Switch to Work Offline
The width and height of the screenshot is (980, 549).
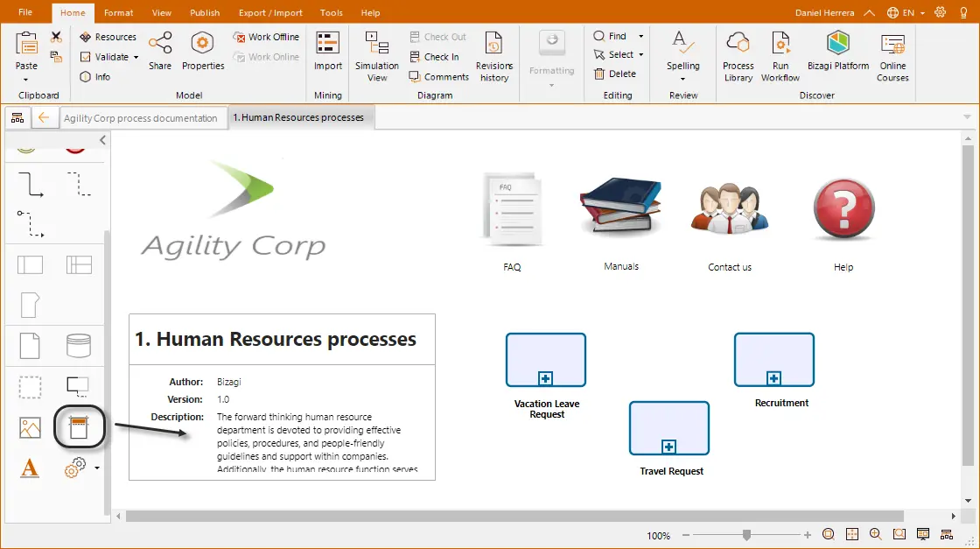(266, 37)
